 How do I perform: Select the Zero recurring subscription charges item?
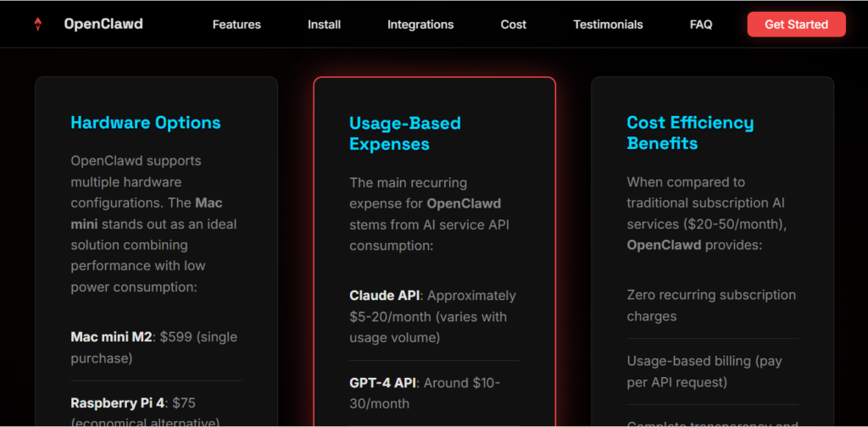710,305
